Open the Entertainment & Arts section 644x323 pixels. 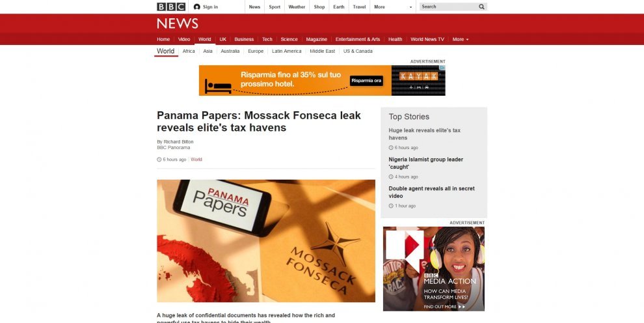[x=358, y=40]
